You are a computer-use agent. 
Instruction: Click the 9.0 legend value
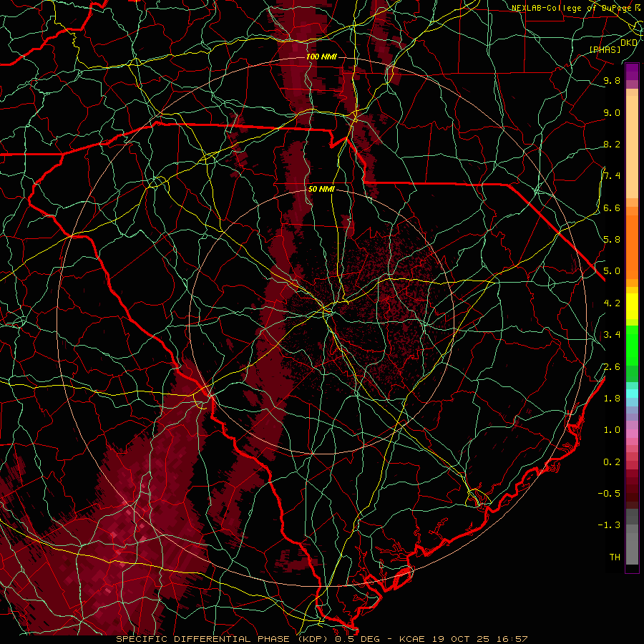(x=612, y=112)
